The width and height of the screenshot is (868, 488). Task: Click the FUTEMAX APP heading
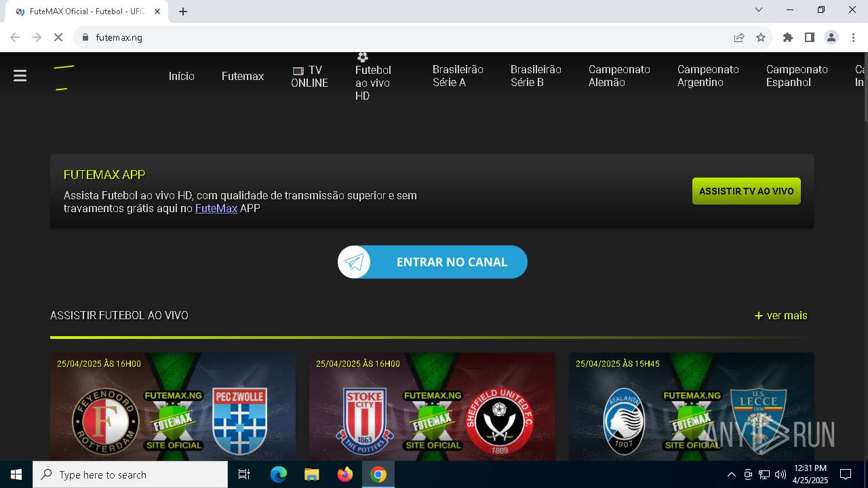(104, 174)
